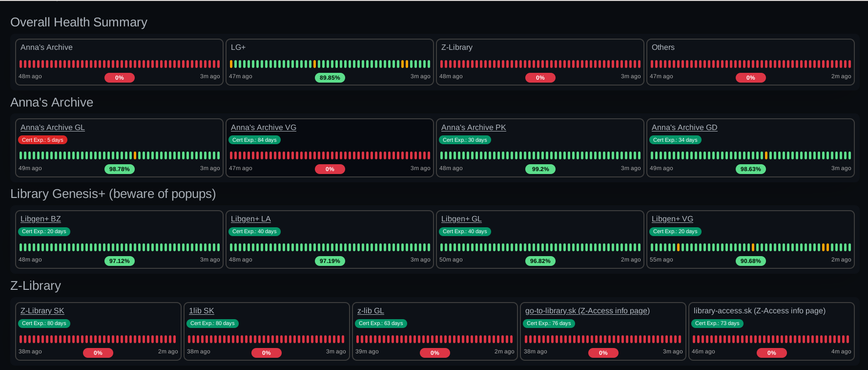Click the orange beat in Anna's Archive GD bar
Screen dimensions: 868x370
coord(766,155)
